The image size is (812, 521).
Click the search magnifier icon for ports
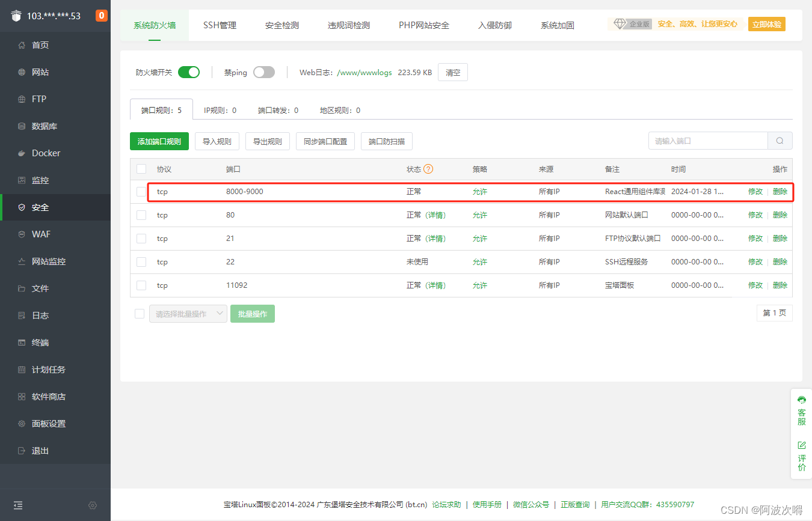780,141
